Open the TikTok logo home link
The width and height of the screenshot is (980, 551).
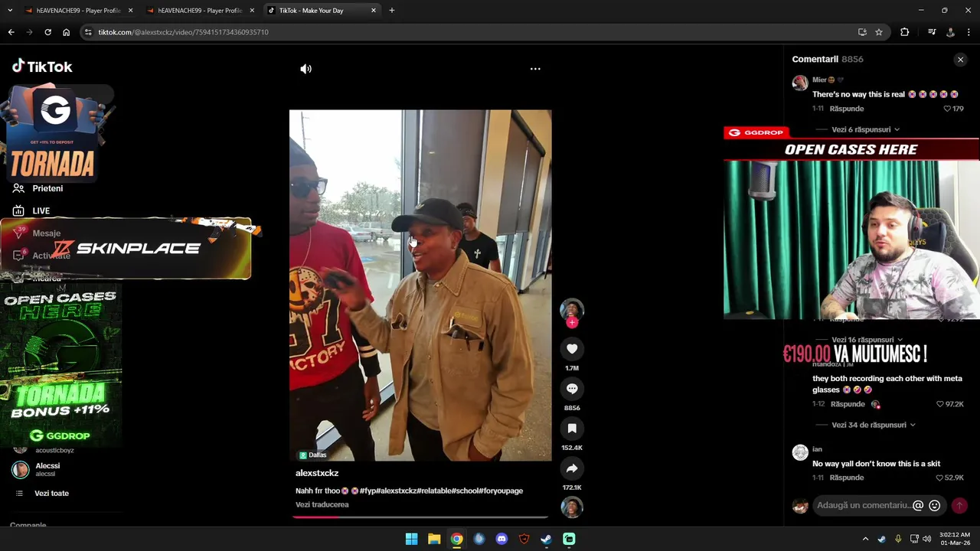(42, 67)
